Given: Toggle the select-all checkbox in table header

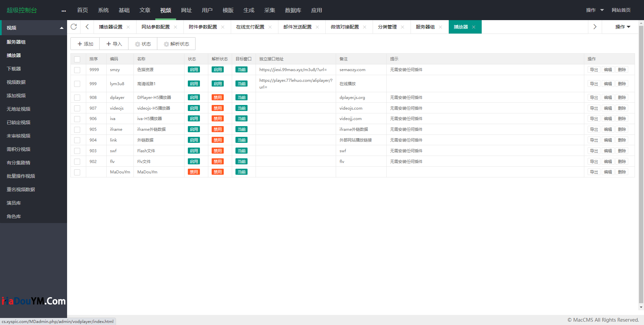Looking at the screenshot, I should (x=77, y=59).
